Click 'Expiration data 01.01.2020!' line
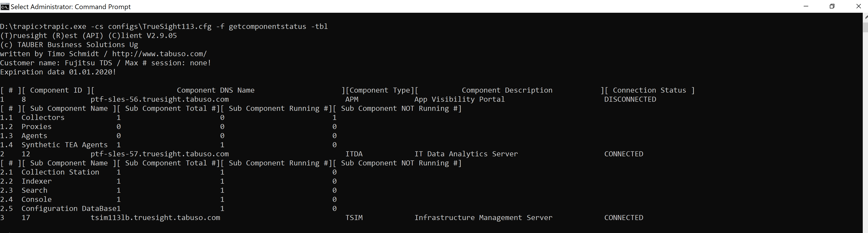Image resolution: width=868 pixels, height=233 pixels. pos(58,72)
